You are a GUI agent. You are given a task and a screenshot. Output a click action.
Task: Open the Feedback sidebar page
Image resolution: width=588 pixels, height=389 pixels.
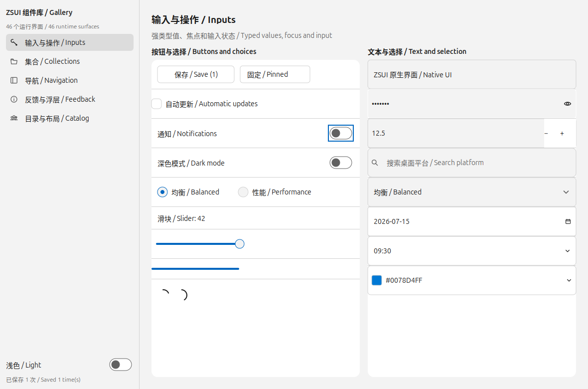point(70,100)
